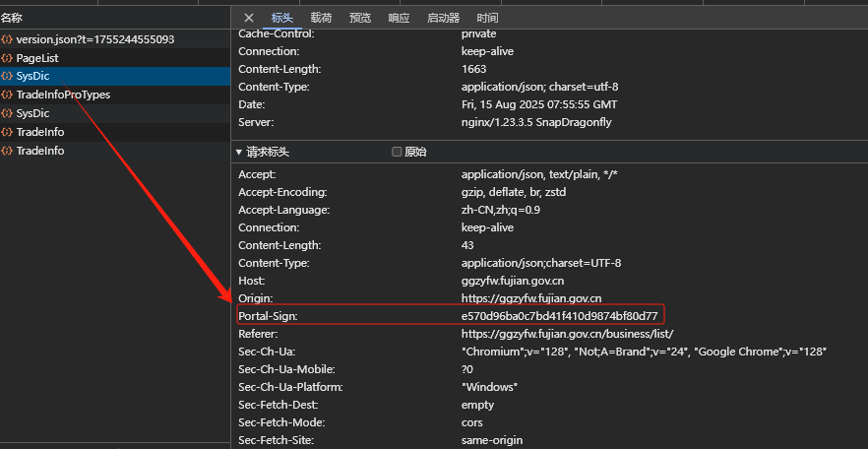Click the JSON icon beside PageList
The height and width of the screenshot is (449, 868).
7,57
